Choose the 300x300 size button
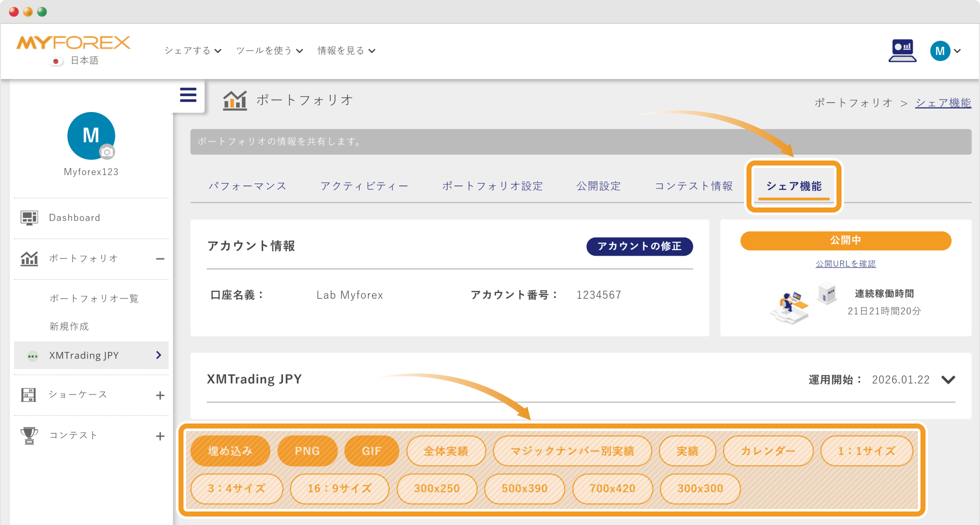The width and height of the screenshot is (980, 525). pyautogui.click(x=700, y=488)
